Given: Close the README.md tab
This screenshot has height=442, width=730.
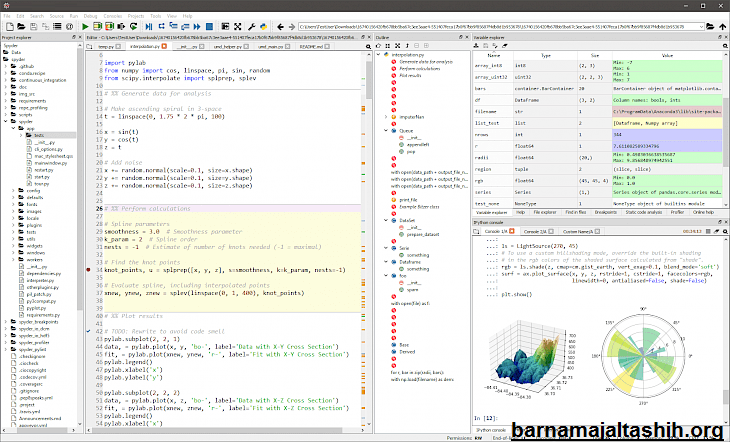Looking at the screenshot, I should 327,47.
